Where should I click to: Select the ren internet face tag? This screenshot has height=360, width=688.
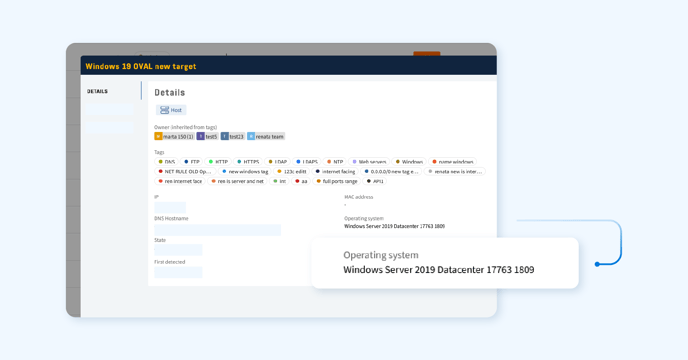pos(180,181)
